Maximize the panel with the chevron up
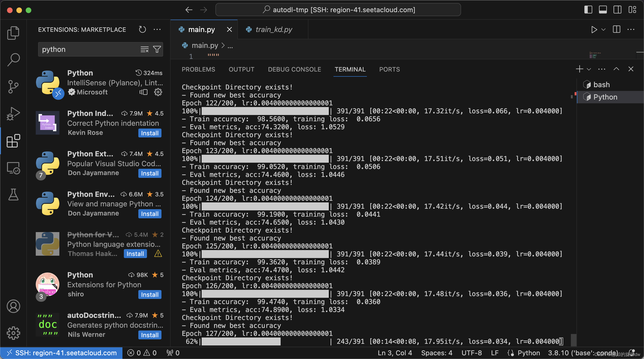Screen dimensions: 644x359 (616, 69)
